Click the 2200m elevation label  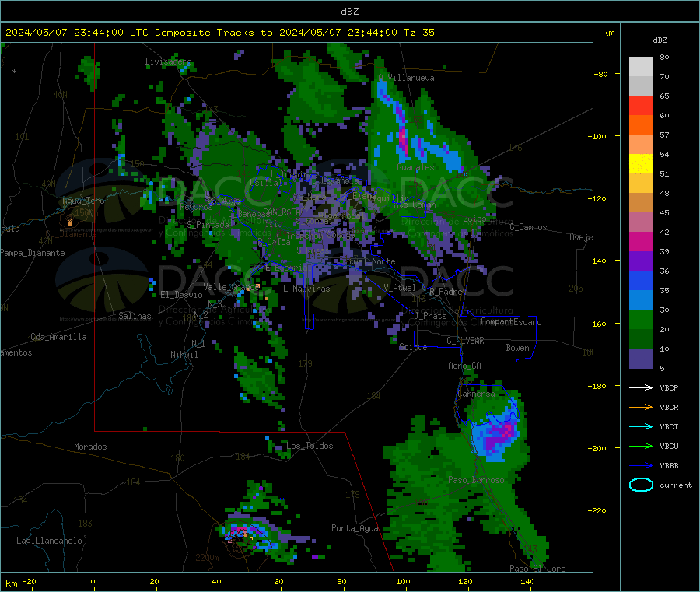point(207,558)
